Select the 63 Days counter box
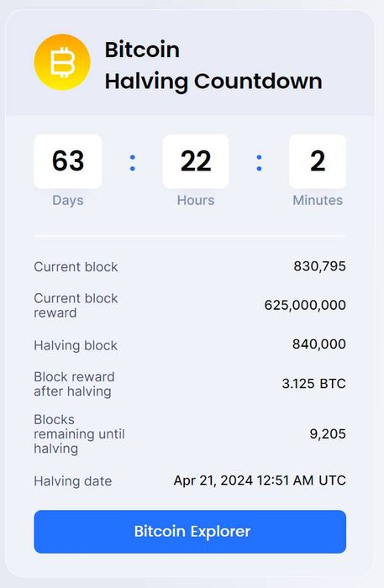The image size is (384, 588). point(68,161)
